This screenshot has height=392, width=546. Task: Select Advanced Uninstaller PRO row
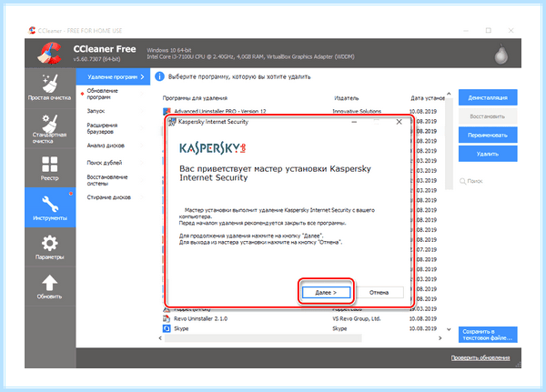[x=301, y=111]
